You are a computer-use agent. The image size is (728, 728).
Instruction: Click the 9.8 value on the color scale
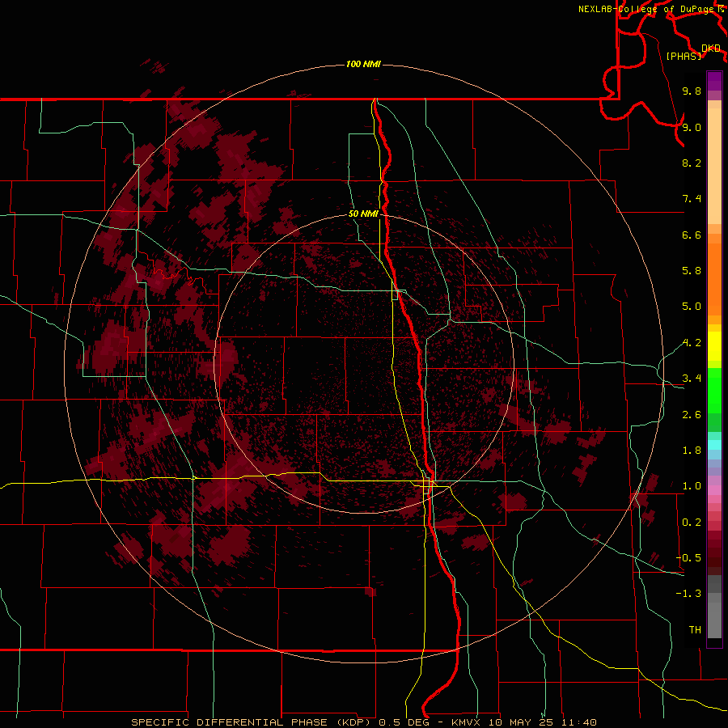(x=692, y=91)
